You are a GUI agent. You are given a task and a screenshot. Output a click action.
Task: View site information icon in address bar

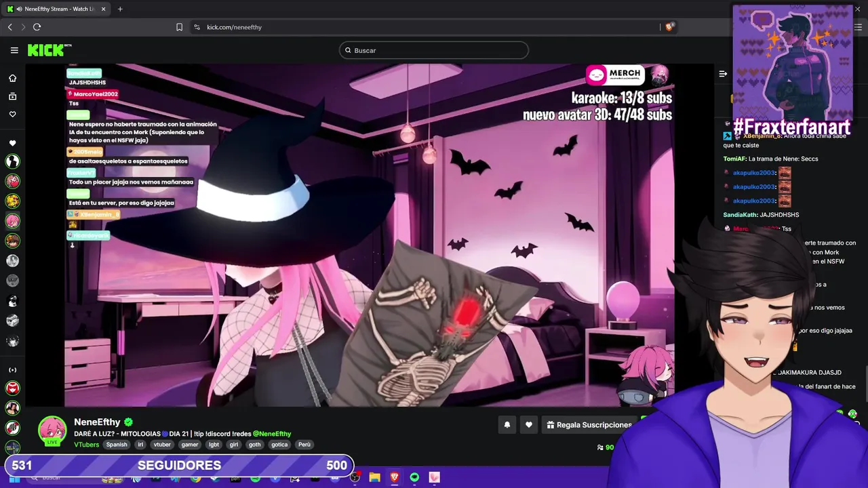(x=197, y=27)
